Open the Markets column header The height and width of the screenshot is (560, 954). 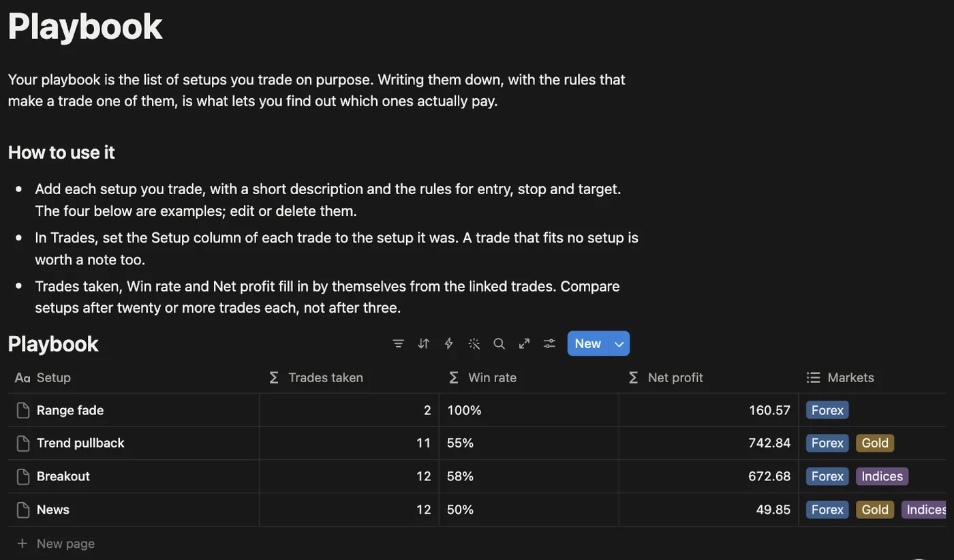(x=873, y=377)
